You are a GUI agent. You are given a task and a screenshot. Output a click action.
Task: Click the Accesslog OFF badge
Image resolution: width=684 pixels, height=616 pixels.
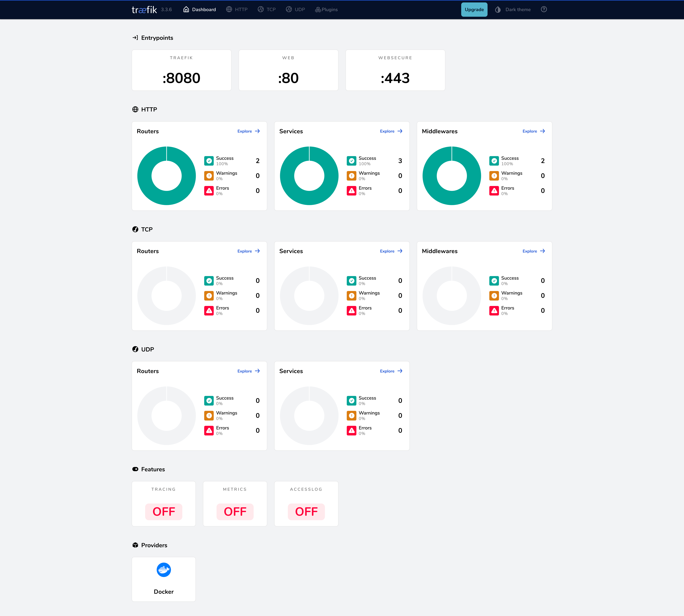[306, 511]
